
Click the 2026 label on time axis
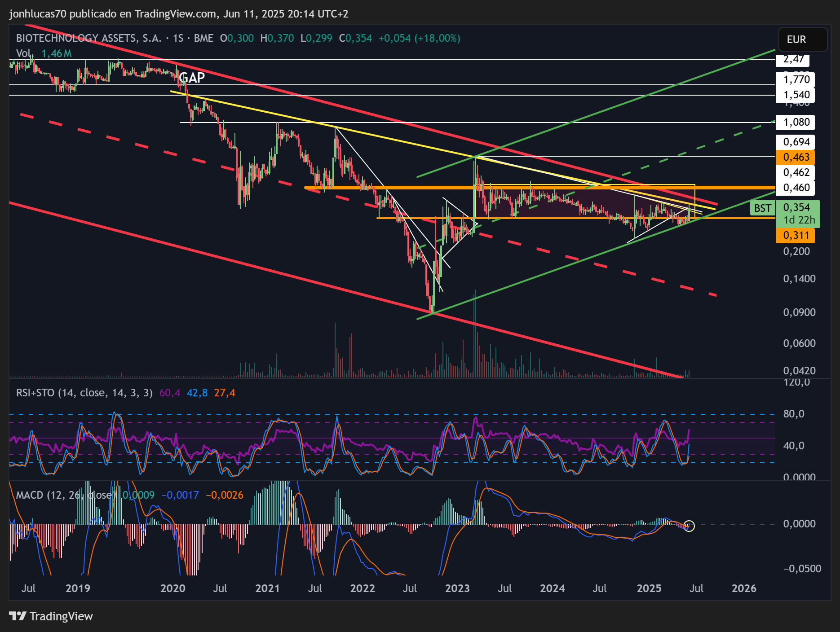(744, 588)
